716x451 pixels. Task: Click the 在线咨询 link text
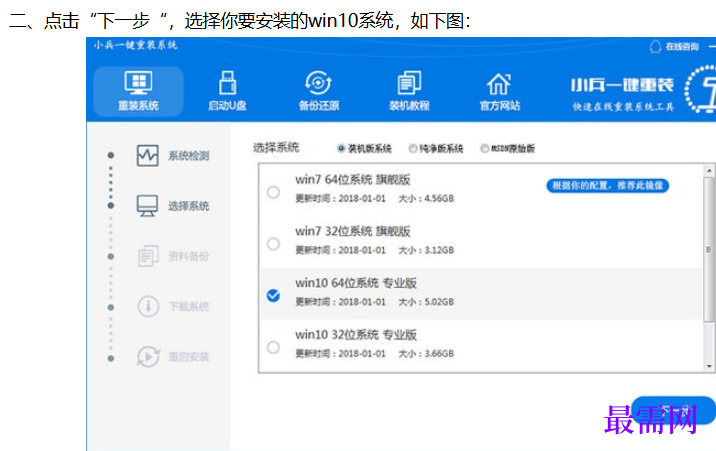coord(682,47)
